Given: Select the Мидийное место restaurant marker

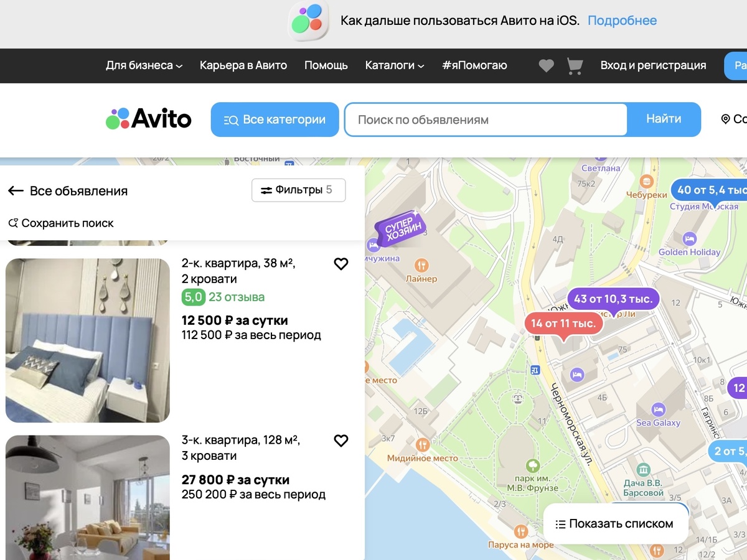Looking at the screenshot, I should coord(423,444).
